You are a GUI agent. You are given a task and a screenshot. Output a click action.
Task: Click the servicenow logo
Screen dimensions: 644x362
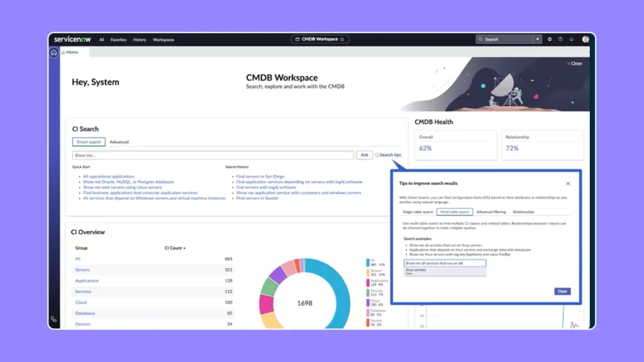coord(71,39)
